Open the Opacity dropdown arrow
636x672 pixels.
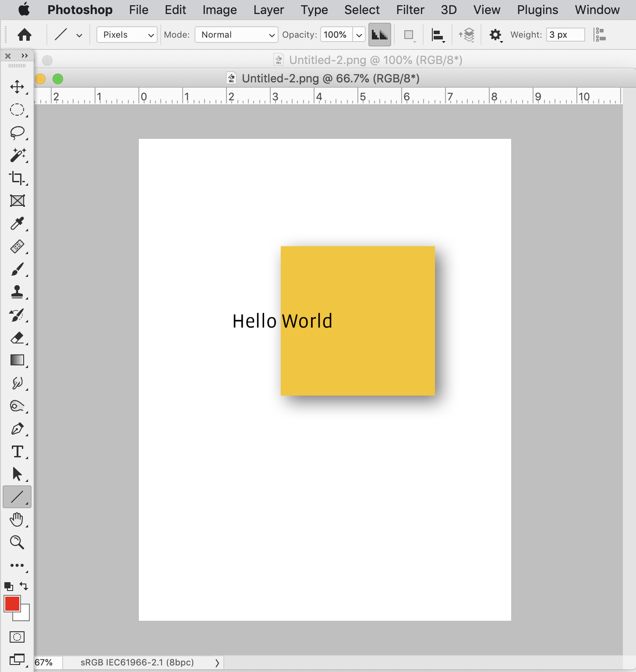[x=359, y=35]
